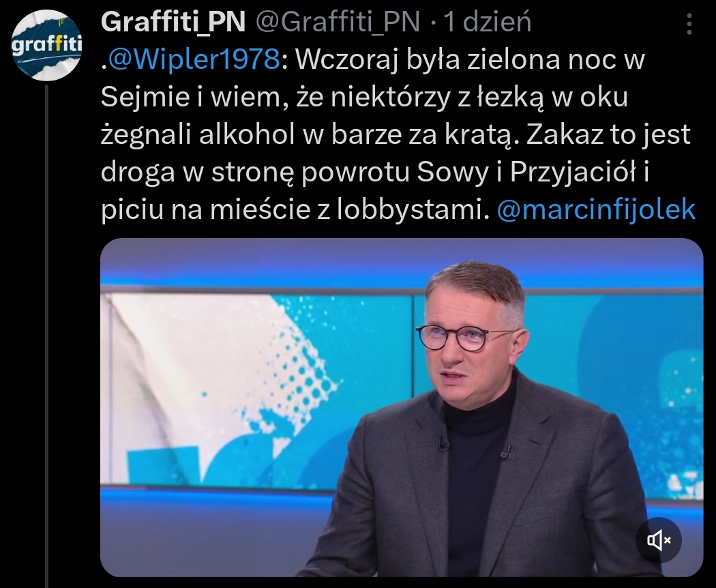Unmute the video with the speaker icon

[x=659, y=540]
